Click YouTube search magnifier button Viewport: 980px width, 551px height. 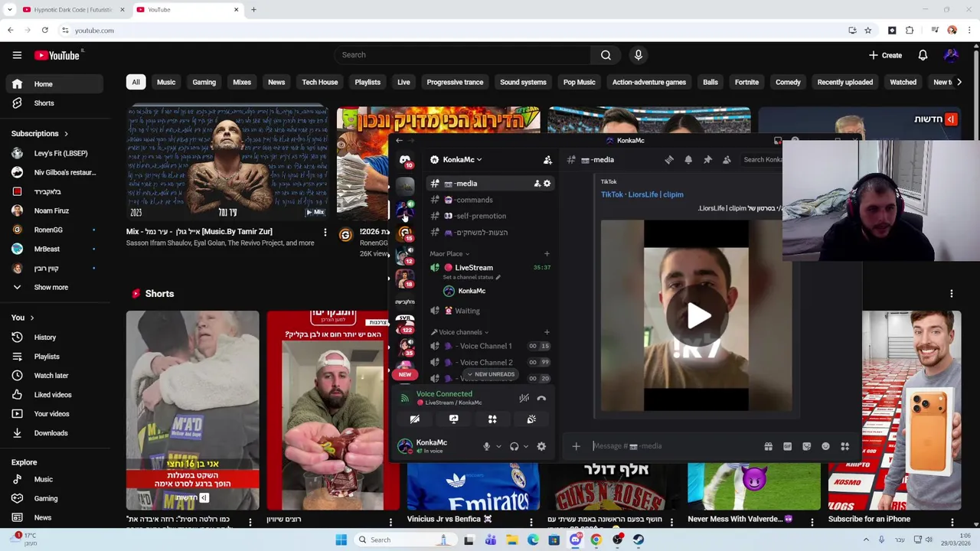tap(606, 55)
